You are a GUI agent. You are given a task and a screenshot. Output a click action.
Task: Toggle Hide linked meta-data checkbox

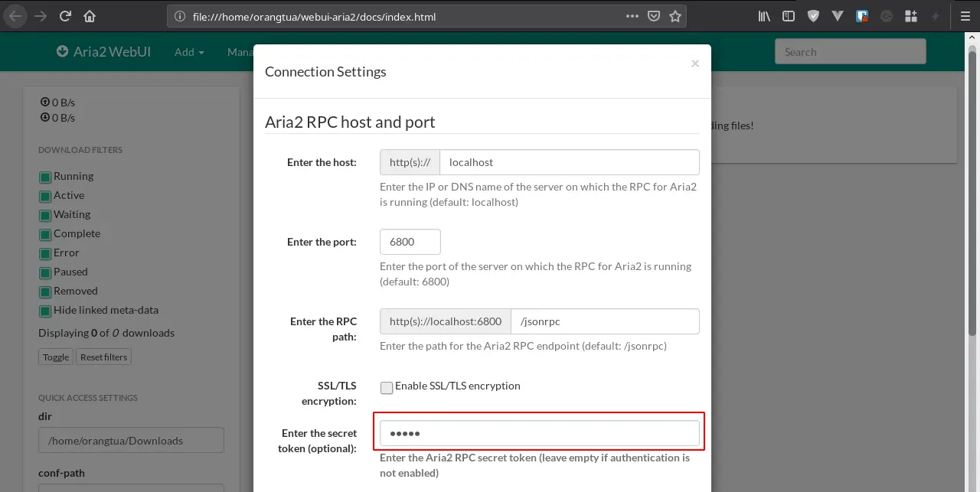(x=45, y=311)
